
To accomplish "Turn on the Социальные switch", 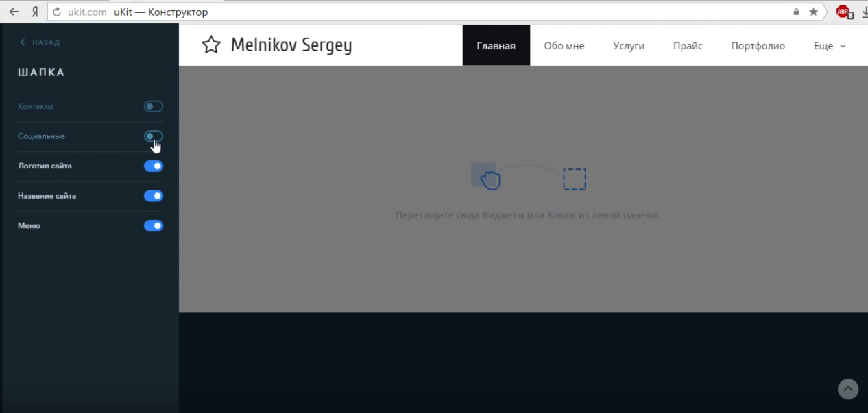I will point(153,136).
